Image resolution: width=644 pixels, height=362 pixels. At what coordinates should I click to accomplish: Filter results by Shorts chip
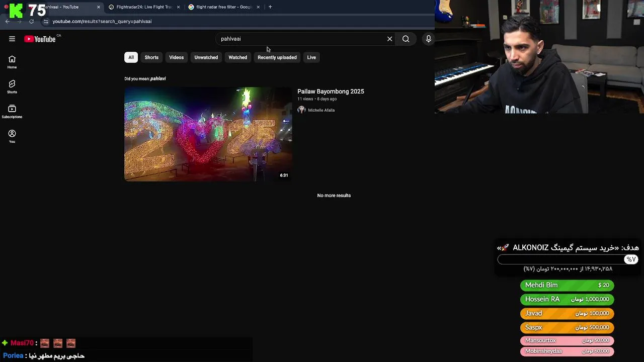(151, 57)
